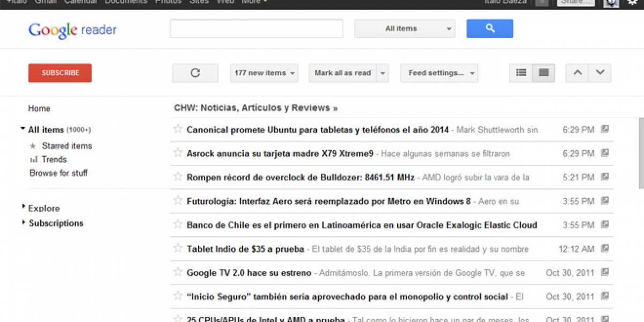
Task: Open article Asrock anuncia su tarjeta madre X79
Action: [x=280, y=153]
